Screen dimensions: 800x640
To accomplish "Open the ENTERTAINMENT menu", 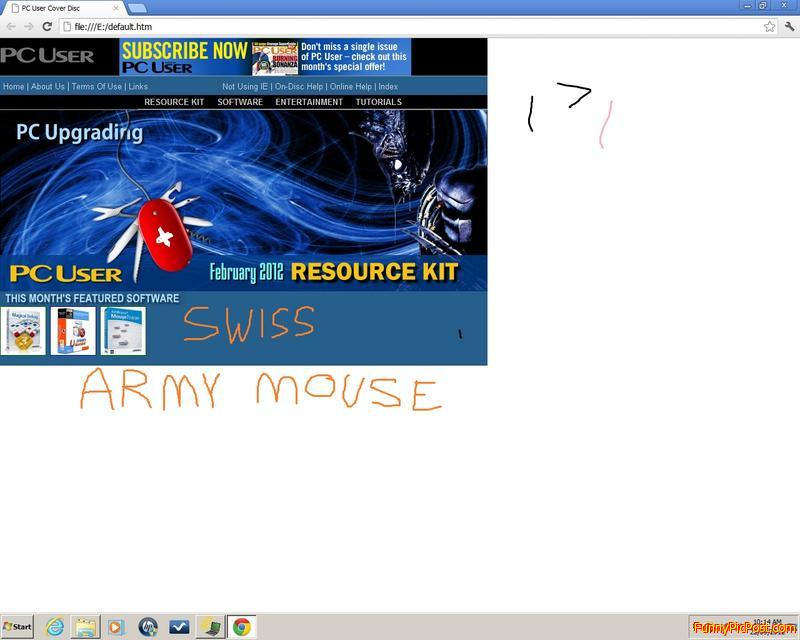I will pyautogui.click(x=309, y=102).
